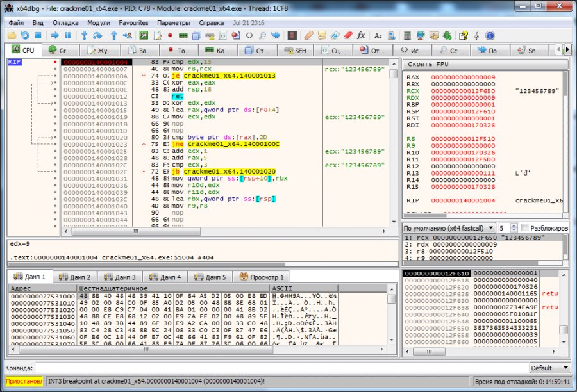Restart the debuggee with the restart icon
Image resolution: width=577 pixels, height=392 pixels.
click(x=25, y=35)
